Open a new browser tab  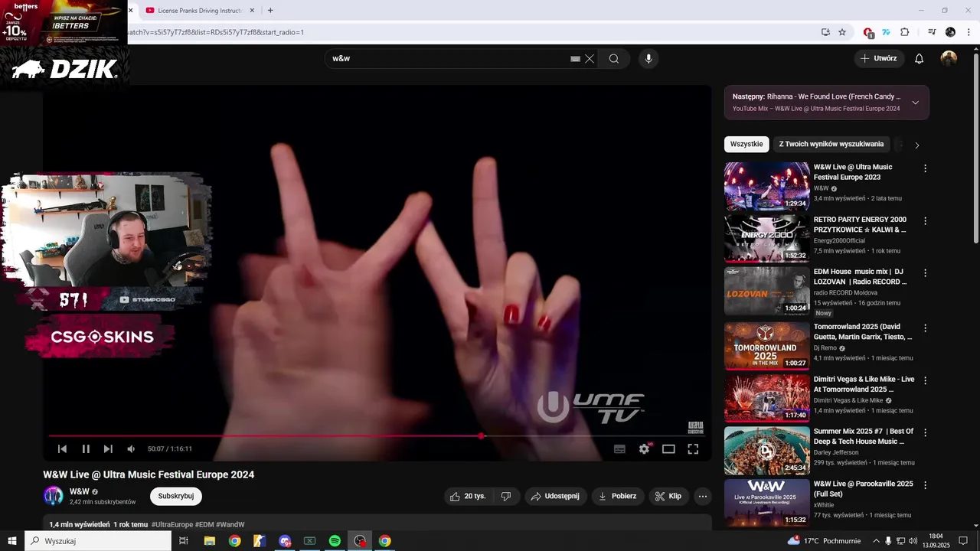tap(270, 11)
